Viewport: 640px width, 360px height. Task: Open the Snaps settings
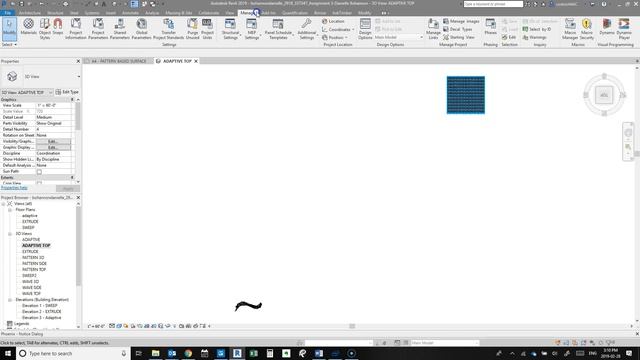pyautogui.click(x=58, y=29)
